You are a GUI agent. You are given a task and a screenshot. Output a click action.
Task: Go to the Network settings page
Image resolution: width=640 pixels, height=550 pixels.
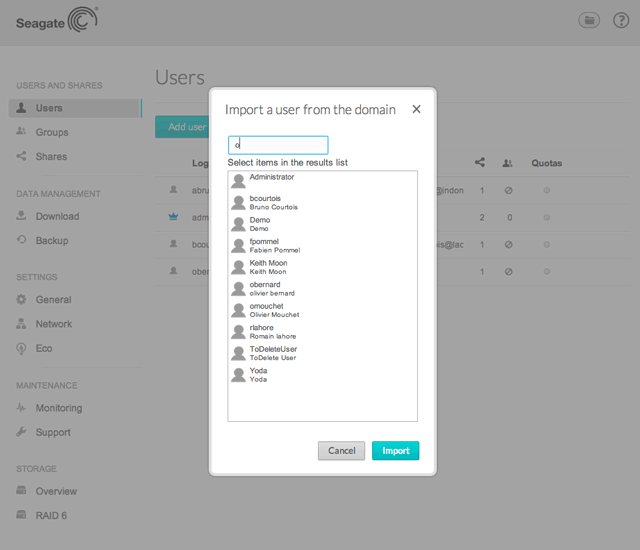coord(53,324)
